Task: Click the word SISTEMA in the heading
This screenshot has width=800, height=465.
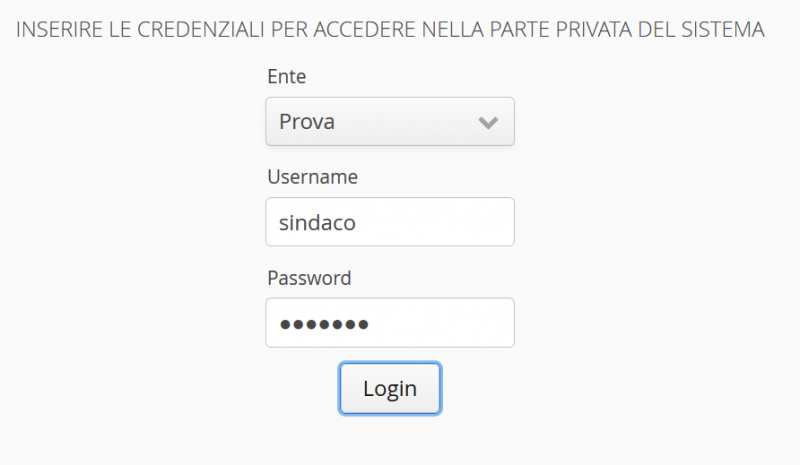Action: [x=724, y=30]
